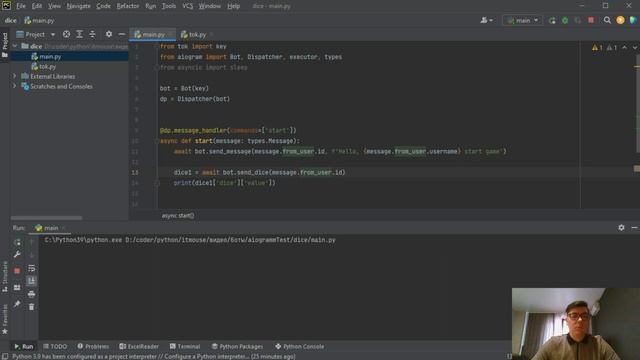Open the Python Console tool window
Screen dimensions: 640x360
(x=300, y=347)
